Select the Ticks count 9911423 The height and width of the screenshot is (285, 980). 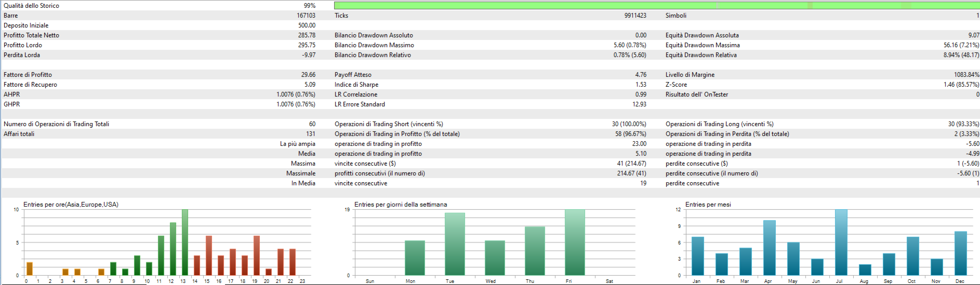[635, 16]
